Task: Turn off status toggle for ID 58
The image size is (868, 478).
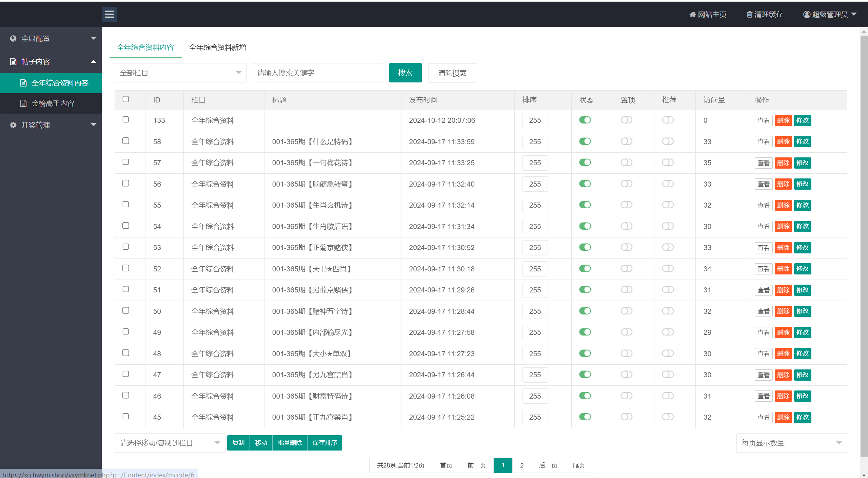Action: (585, 141)
